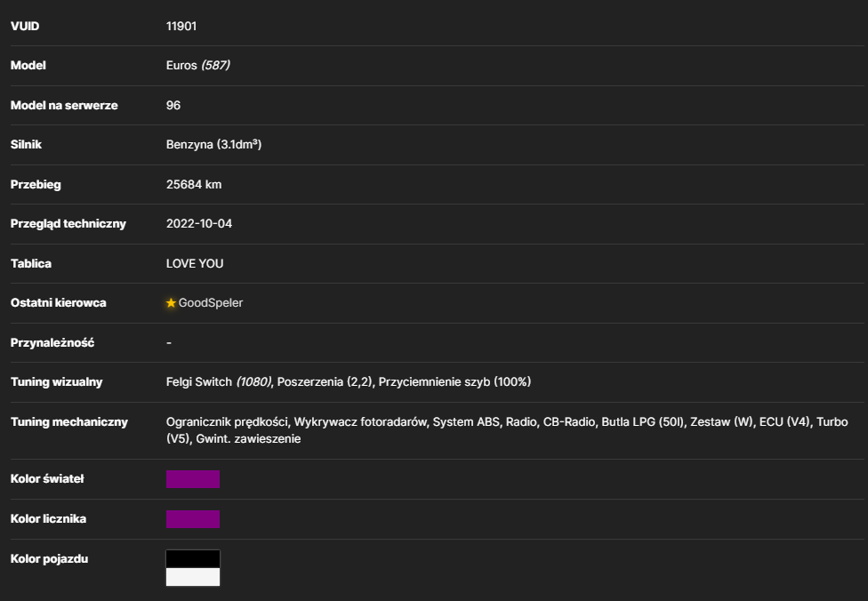Click the Przebieg label
The width and height of the screenshot is (868, 601).
[x=36, y=184]
